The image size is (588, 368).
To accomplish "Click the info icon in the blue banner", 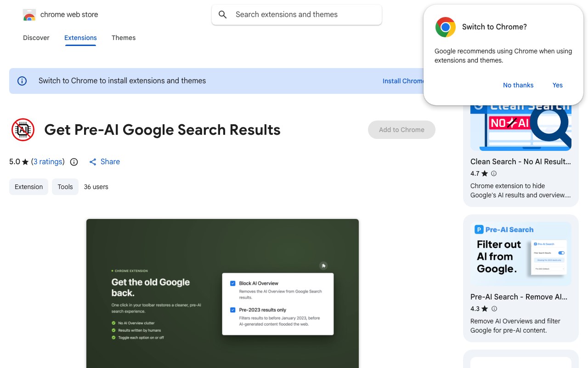I will (x=22, y=81).
